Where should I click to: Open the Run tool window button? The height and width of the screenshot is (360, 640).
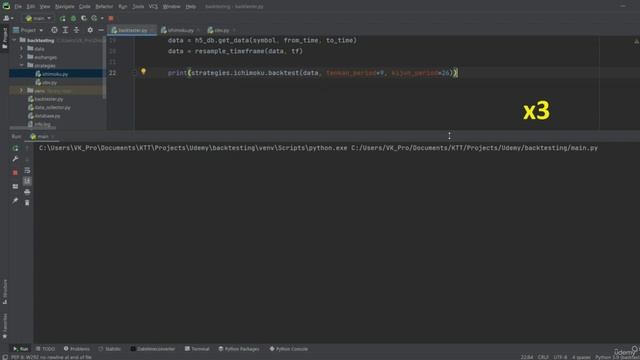(20, 349)
